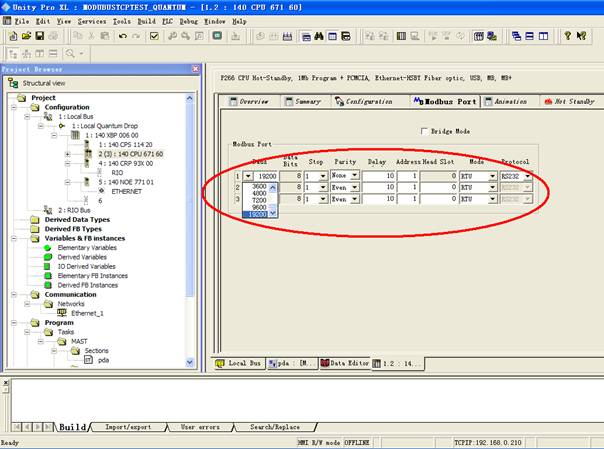Screen dimensions: 604x449
Task: Click the New project icon in toolbar
Action: [x=11, y=36]
